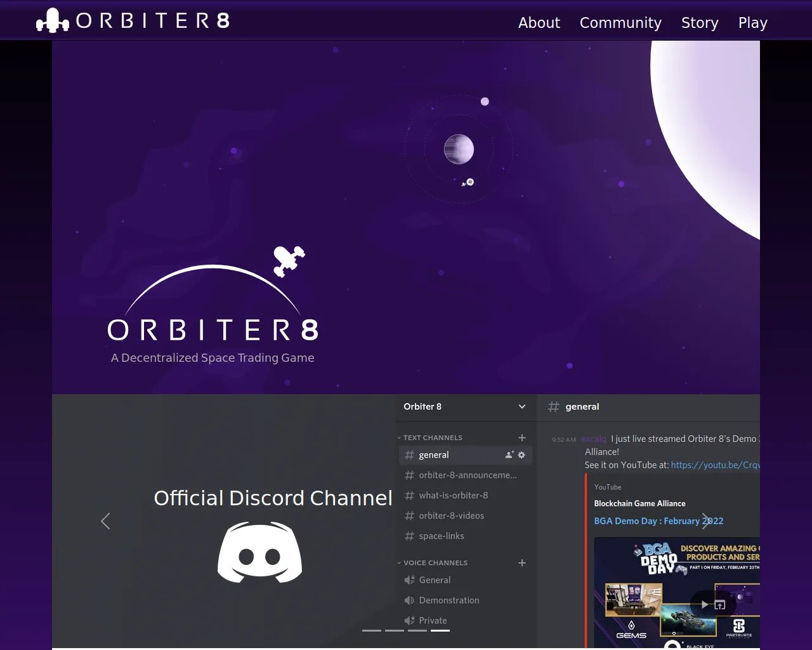Collapse the VOICE CHANNELS category
Viewport: 812px width, 650px height.
pos(432,563)
